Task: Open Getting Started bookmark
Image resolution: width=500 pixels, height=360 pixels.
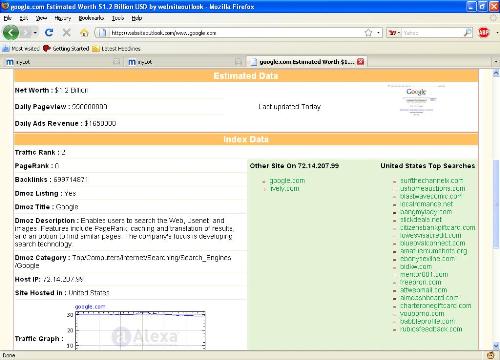Action: coord(66,48)
